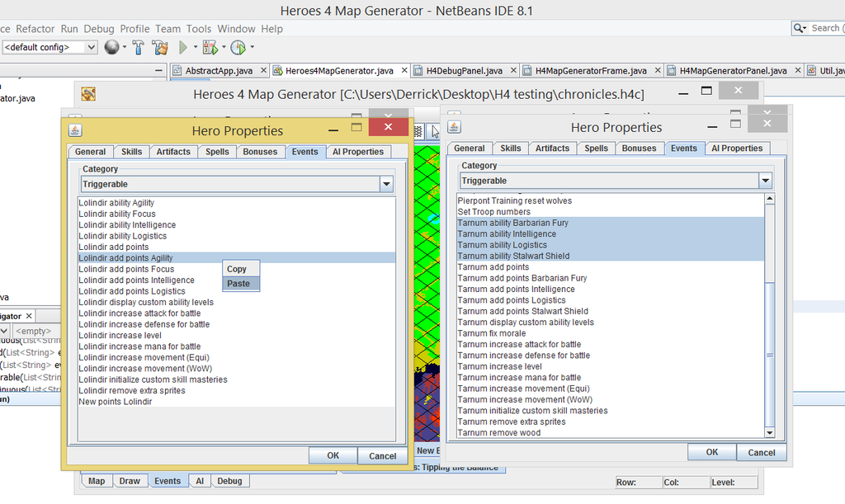845x504 pixels.
Task: Click the hammer Build Project icon
Action: coord(138,47)
